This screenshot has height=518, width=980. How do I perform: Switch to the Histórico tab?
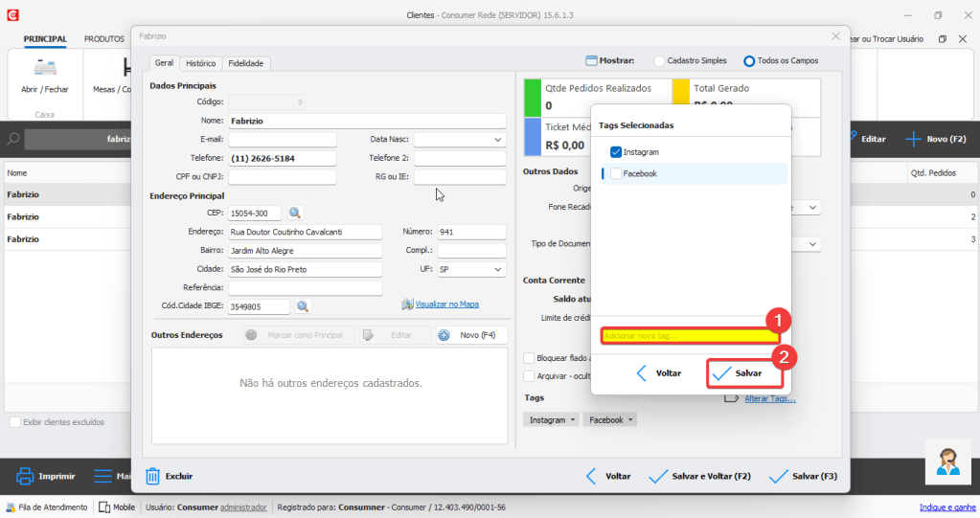(x=200, y=63)
